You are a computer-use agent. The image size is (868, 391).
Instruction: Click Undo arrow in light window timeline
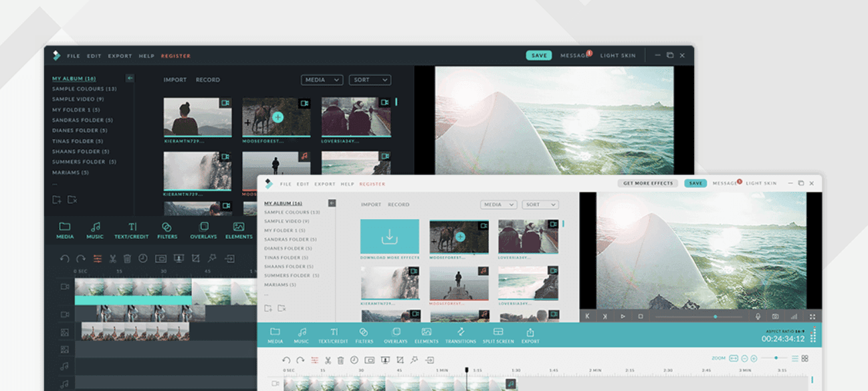[286, 360]
